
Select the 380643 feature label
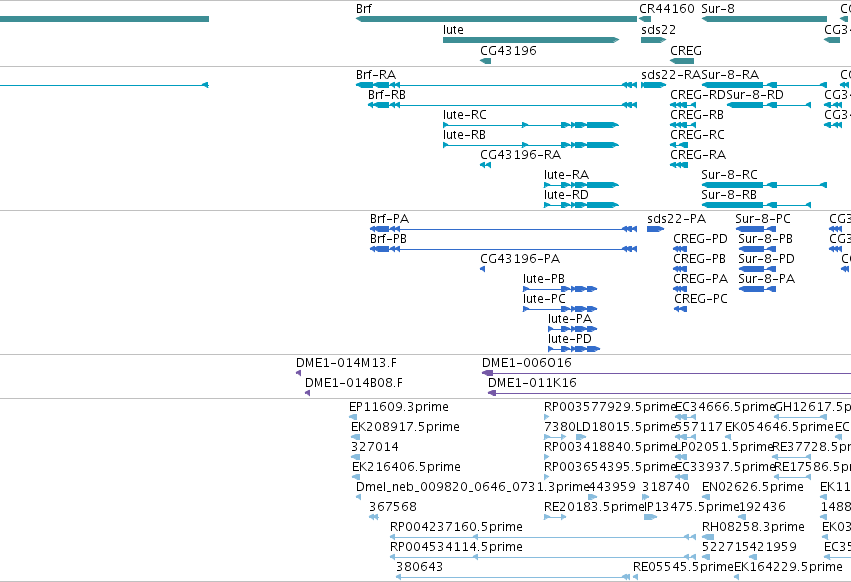420,567
